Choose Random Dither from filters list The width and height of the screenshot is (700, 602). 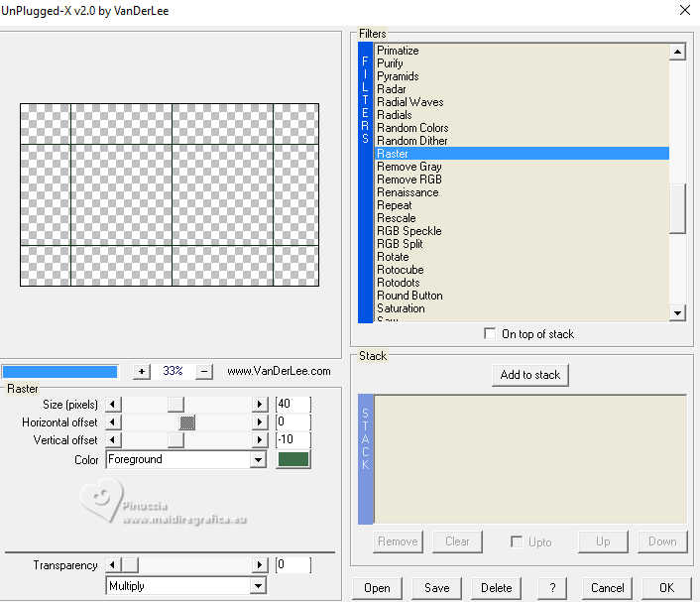411,141
